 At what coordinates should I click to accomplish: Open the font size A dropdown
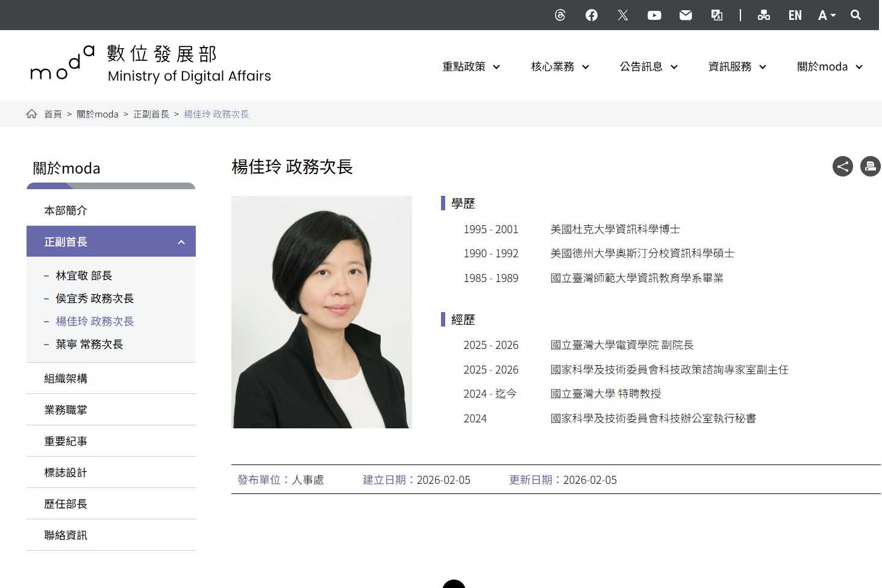[827, 15]
